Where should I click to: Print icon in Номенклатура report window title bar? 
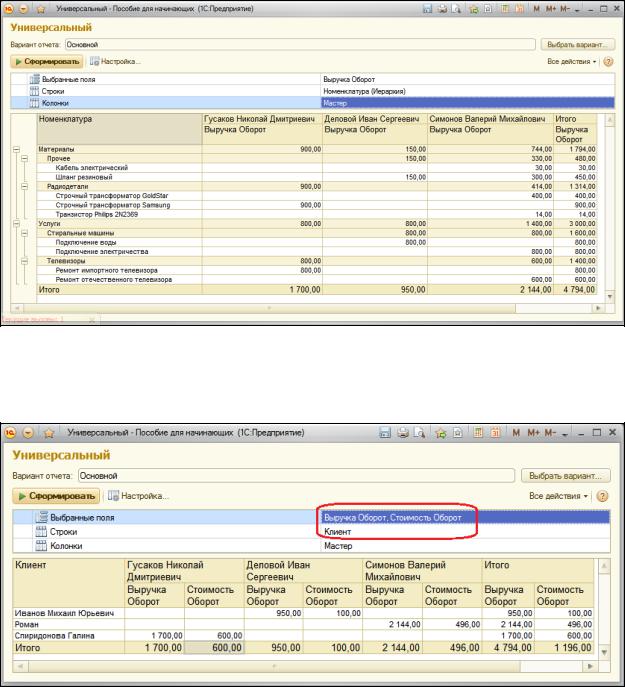442,9
